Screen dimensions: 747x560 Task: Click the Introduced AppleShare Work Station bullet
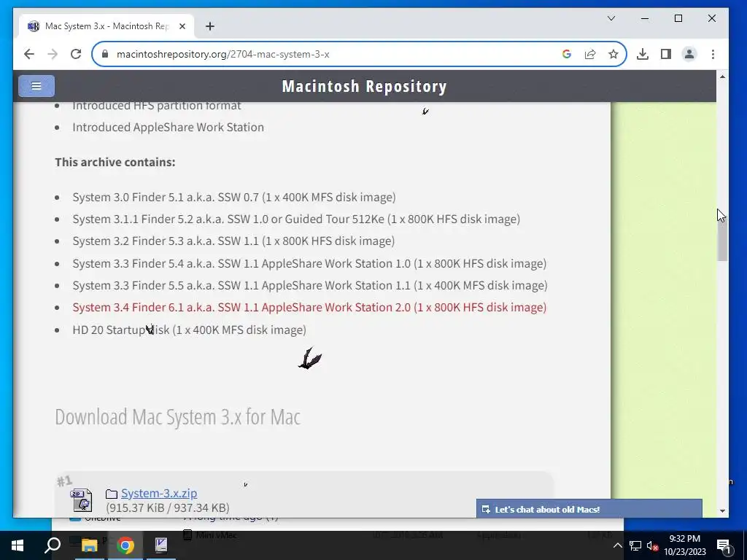(x=169, y=127)
